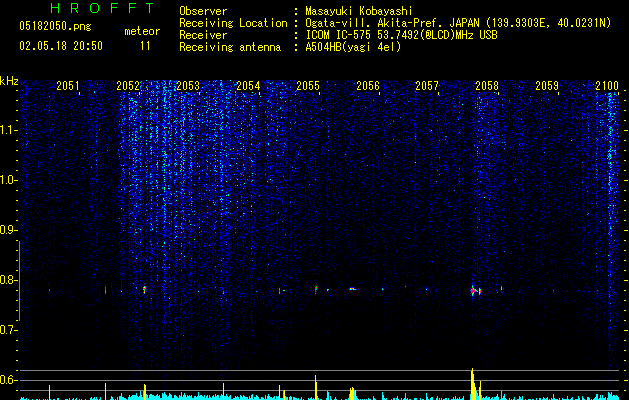Viewport: 629px width, 400px height.
Task: Click the 2055 time marker
Action: [308, 85]
